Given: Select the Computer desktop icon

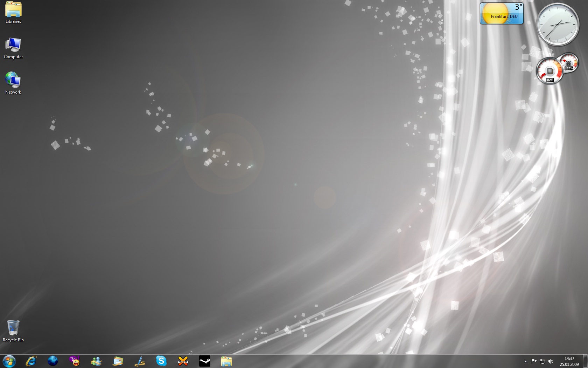Looking at the screenshot, I should [13, 48].
